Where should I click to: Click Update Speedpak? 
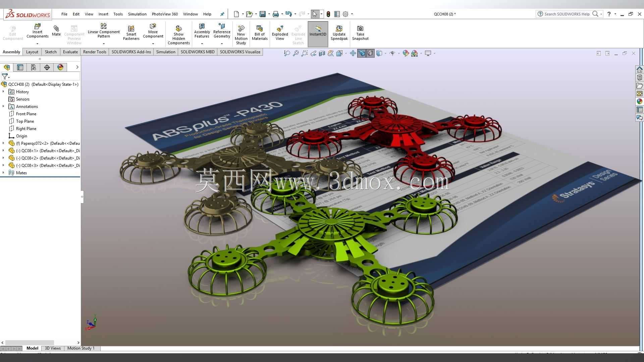point(339,33)
